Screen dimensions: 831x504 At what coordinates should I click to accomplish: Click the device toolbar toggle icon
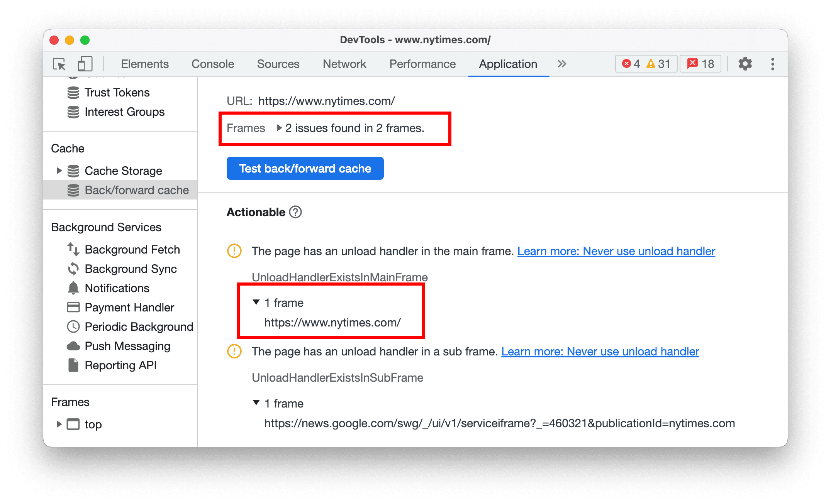tap(83, 63)
